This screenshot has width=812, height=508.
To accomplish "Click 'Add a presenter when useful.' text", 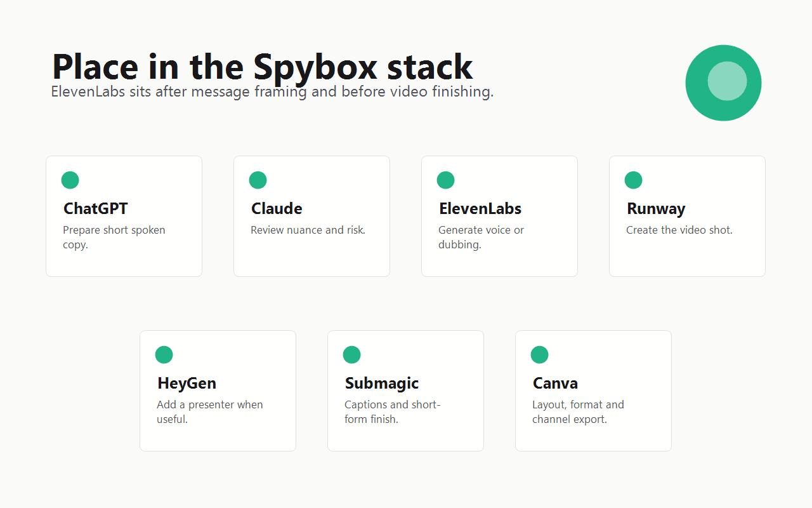I will (210, 411).
